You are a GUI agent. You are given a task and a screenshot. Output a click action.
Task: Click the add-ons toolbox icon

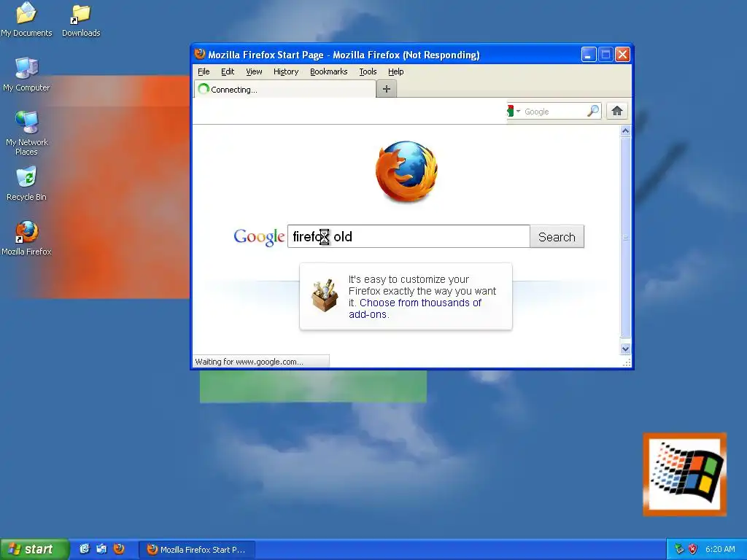coord(325,295)
